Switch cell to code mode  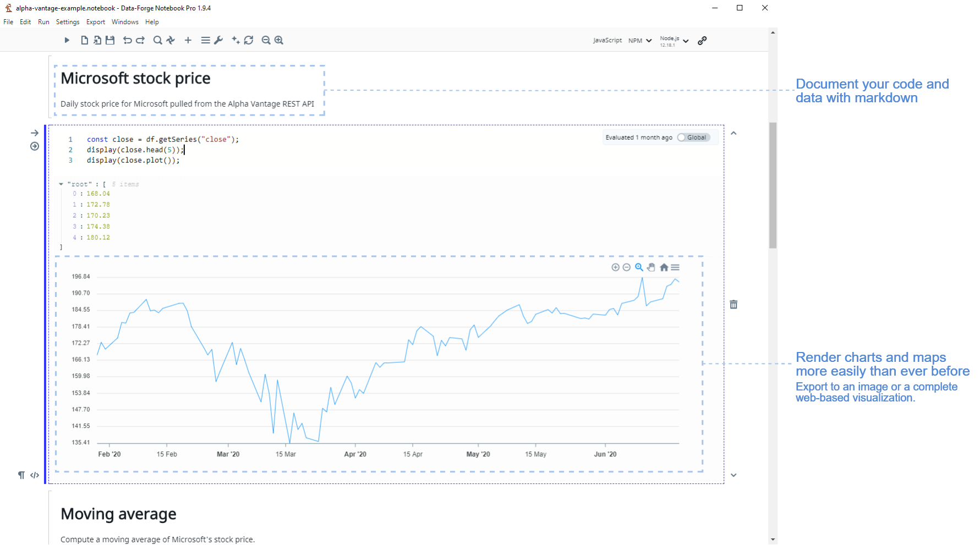[x=35, y=475]
